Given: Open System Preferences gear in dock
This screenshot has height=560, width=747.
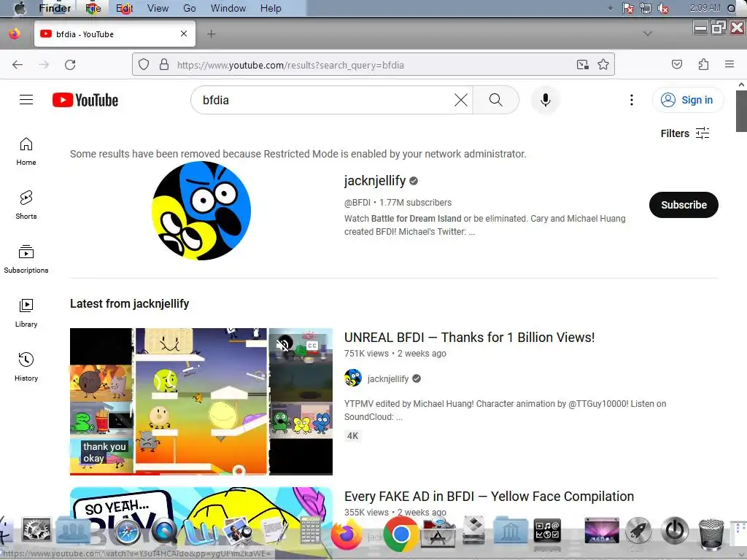Looking at the screenshot, I should (36, 532).
